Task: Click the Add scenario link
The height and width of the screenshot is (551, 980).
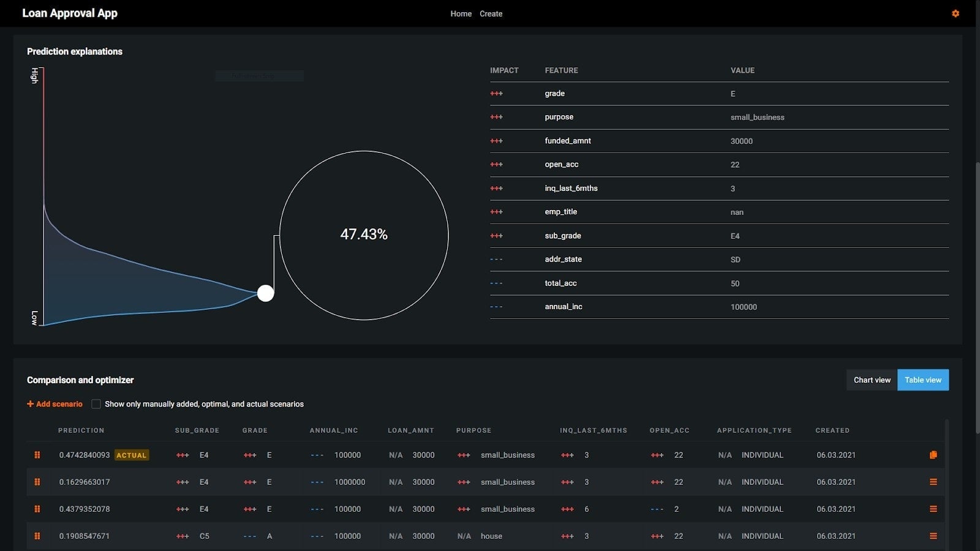Action: (55, 404)
